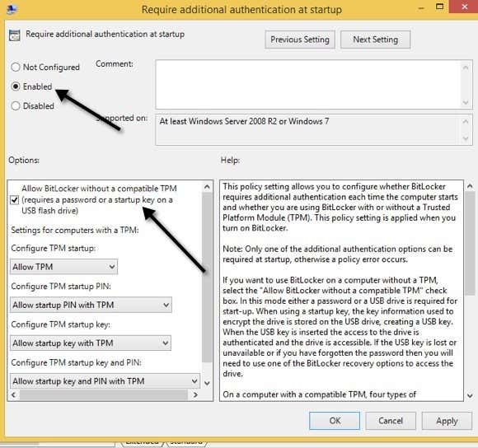Maximize the dialog window
478x448 pixels.
click(439, 7)
